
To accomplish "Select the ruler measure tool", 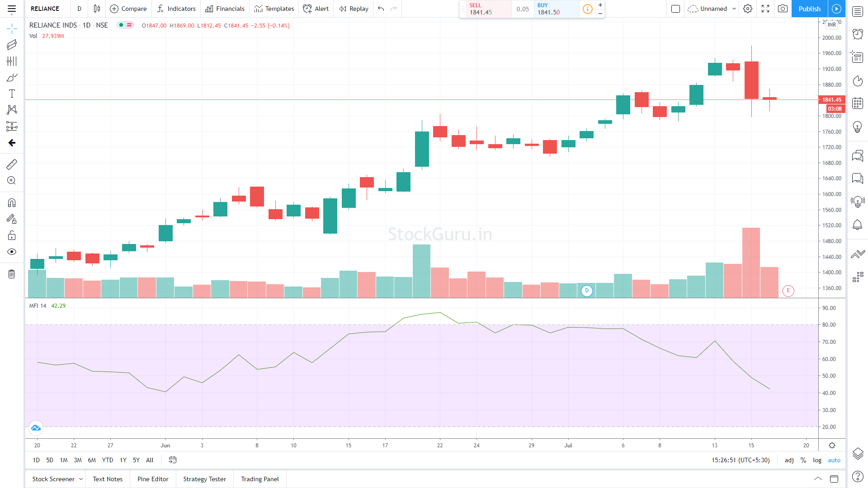I will (12, 164).
